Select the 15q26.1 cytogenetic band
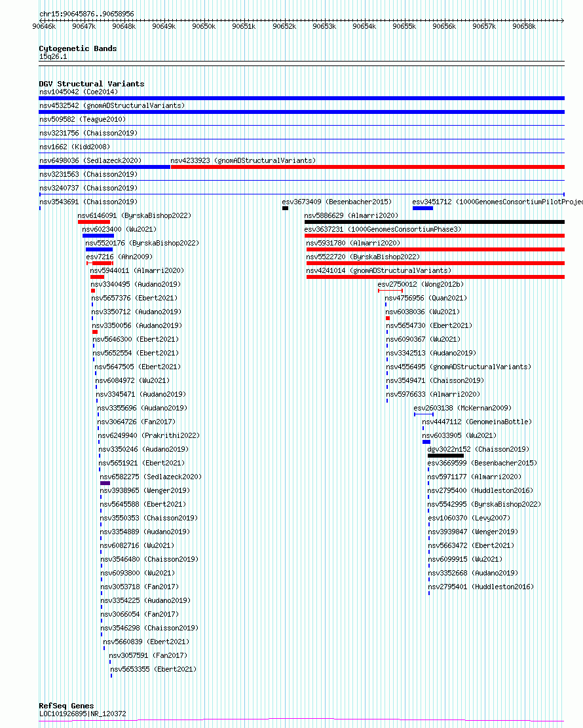Screen dimensions: 583x728 (53, 57)
